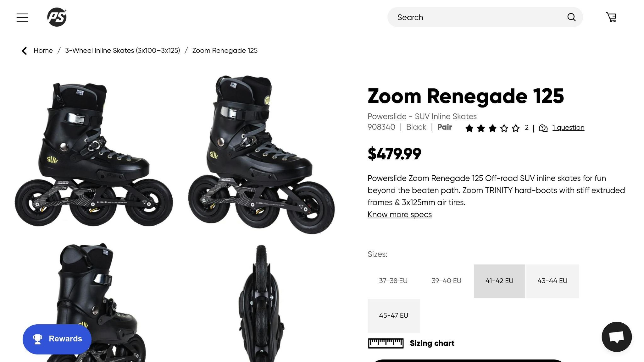Select size 41-42 EU
The height and width of the screenshot is (362, 644).
pos(499,281)
